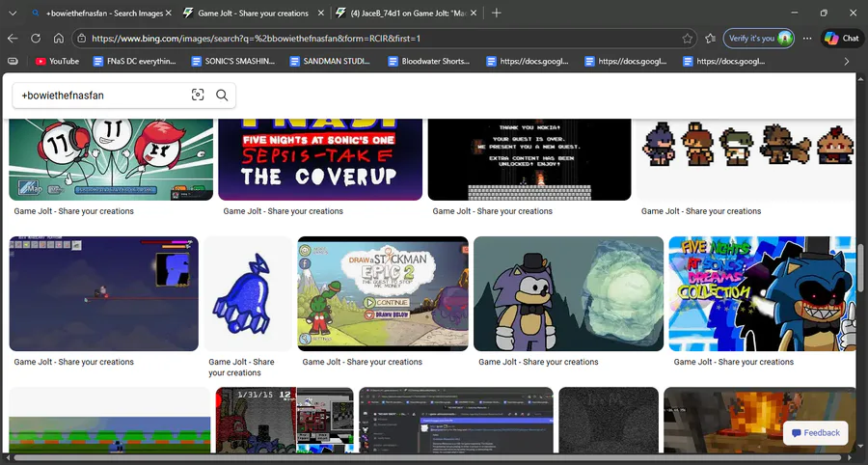Open the Sonic in top hat thumbnail
This screenshot has width=868, height=465.
pos(568,293)
